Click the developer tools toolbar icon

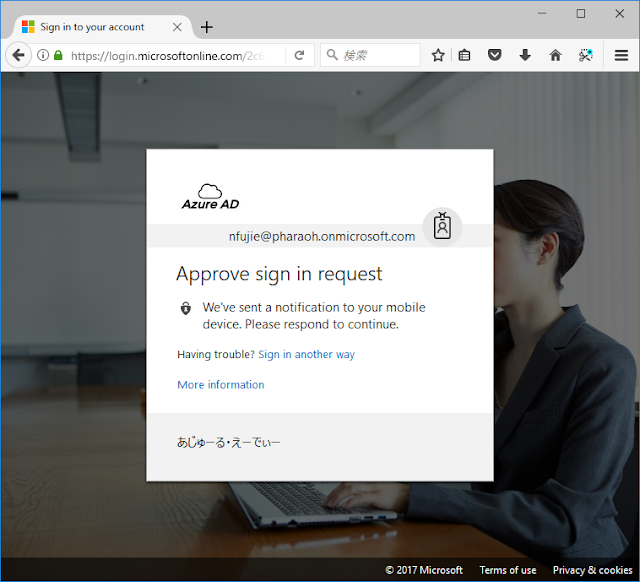[586, 55]
